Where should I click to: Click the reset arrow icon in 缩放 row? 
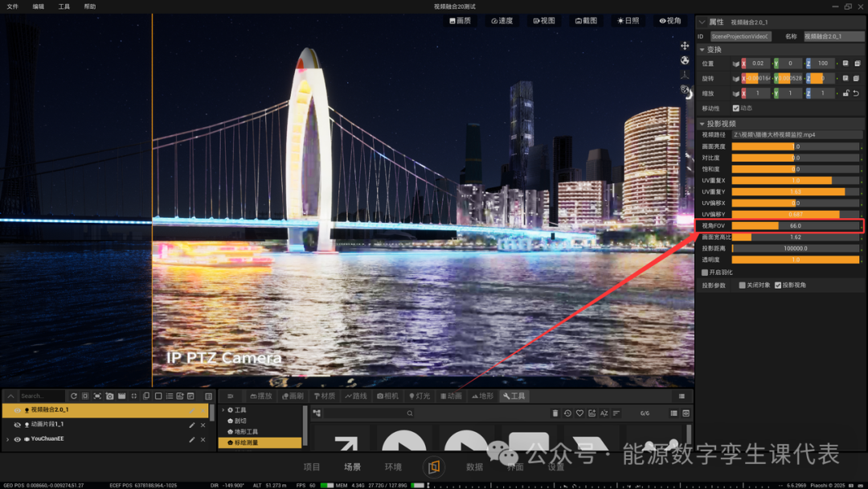click(x=857, y=93)
